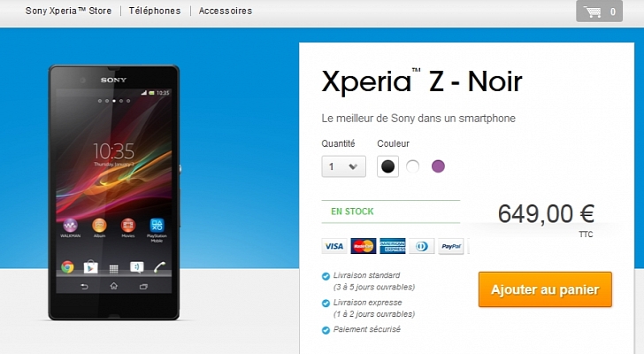644x354 pixels.
Task: Click the Livraison expresse checkmark icon
Action: coord(326,303)
